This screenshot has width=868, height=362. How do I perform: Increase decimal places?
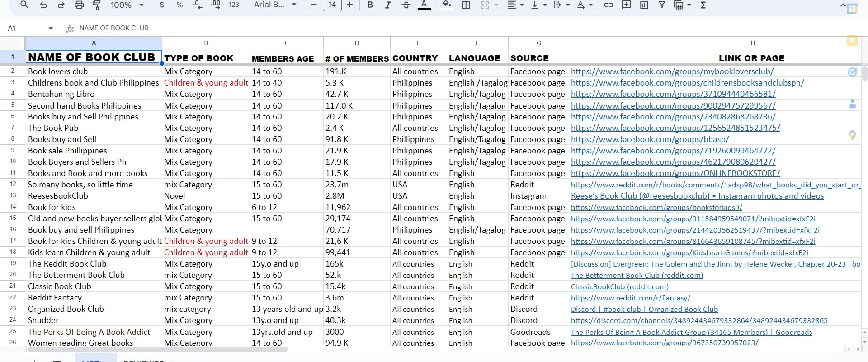pyautogui.click(x=216, y=5)
